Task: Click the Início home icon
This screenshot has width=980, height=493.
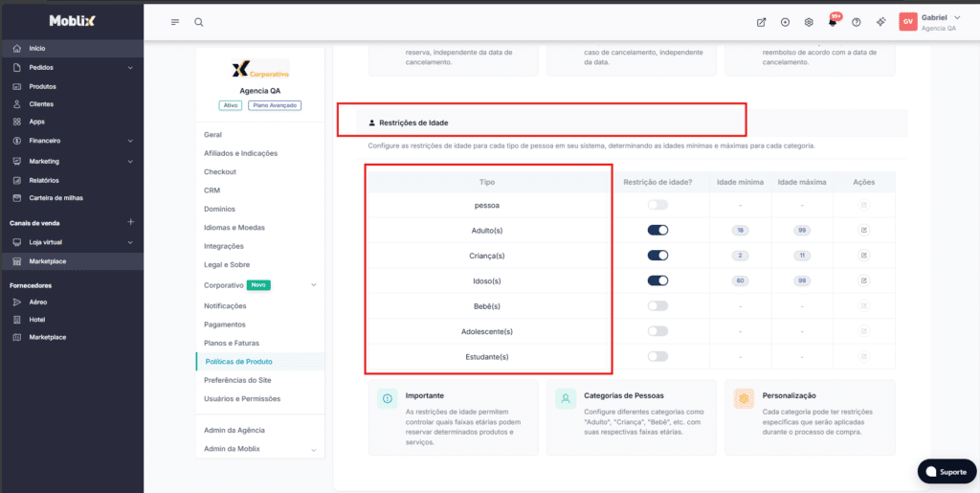Action: (17, 48)
